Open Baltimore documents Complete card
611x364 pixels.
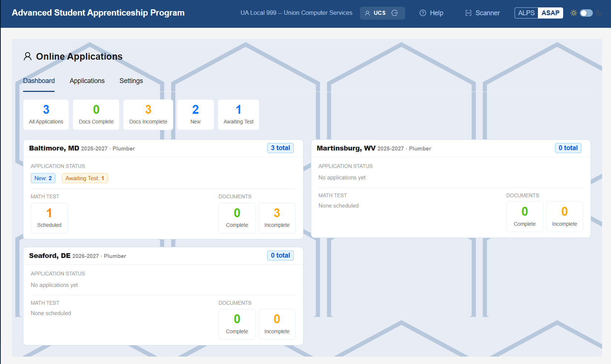click(x=237, y=218)
